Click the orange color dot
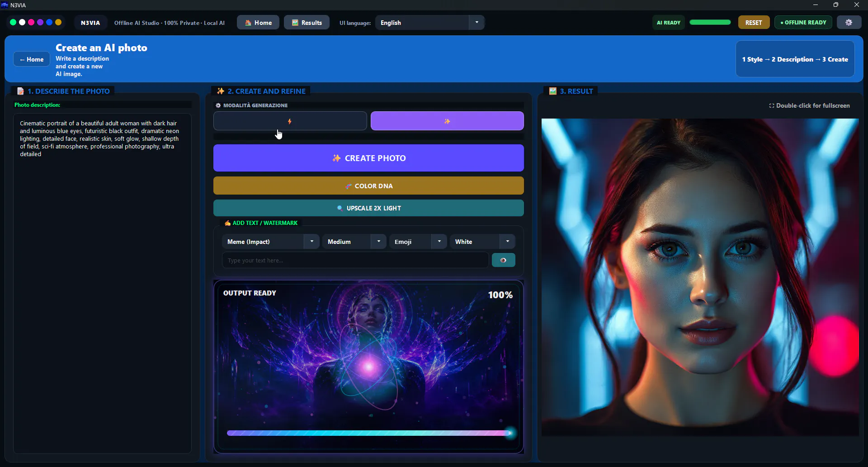 pyautogui.click(x=58, y=22)
